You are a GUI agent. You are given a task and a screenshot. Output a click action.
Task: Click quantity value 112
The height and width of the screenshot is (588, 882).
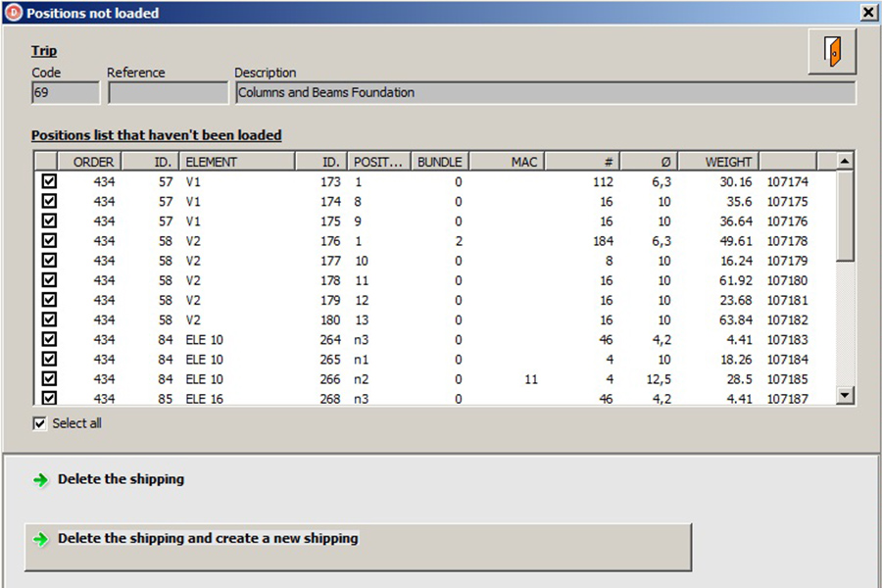click(x=603, y=181)
